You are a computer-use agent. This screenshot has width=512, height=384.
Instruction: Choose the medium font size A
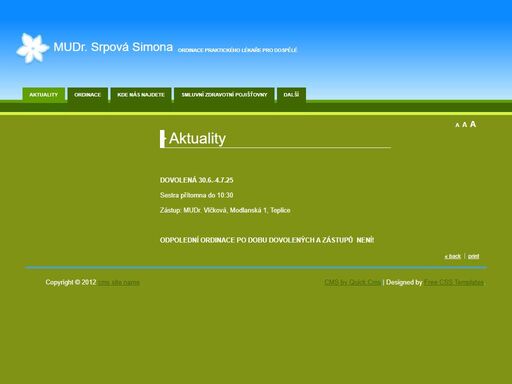point(464,125)
